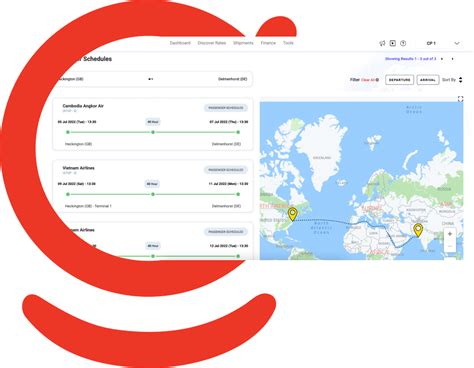
Task: Click the CP 1 account name
Action: point(431,43)
